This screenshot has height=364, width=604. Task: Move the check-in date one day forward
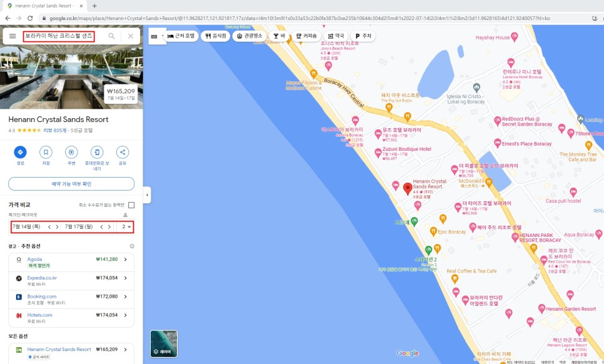pos(57,227)
